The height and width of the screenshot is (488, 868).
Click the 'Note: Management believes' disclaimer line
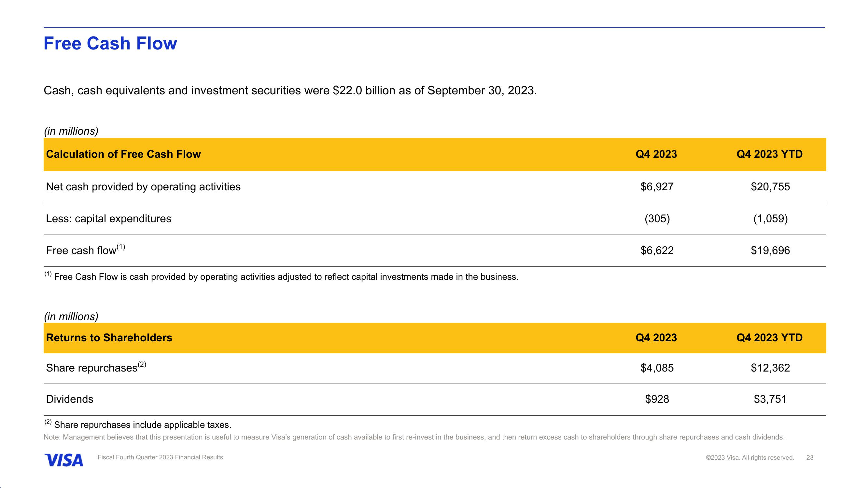point(414,438)
